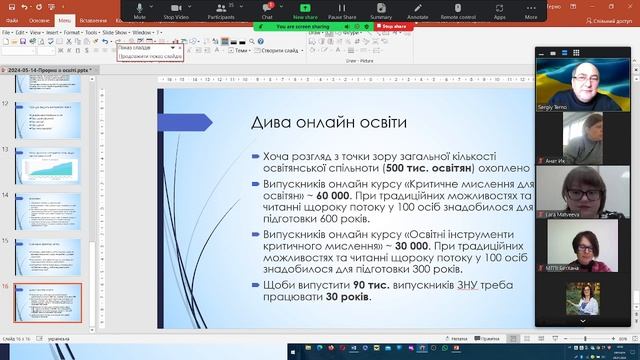Start slideshow from status bar icon
640x360 pixels.
(x=555, y=339)
